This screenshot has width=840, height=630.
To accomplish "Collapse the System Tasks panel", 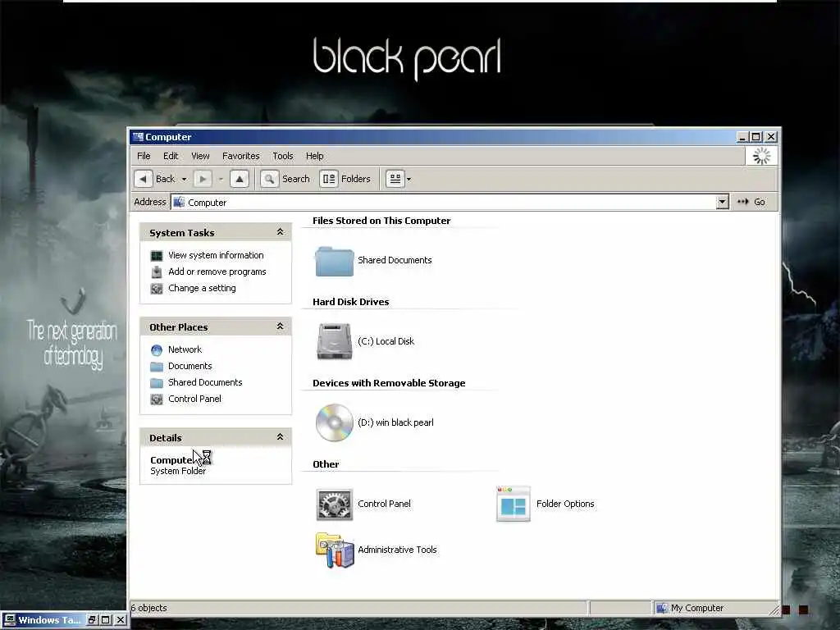I will click(280, 232).
